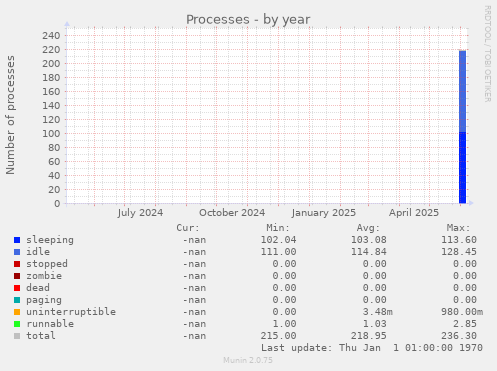Click the zombie legend color swatch
This screenshot has width=497, height=371.
(x=17, y=276)
